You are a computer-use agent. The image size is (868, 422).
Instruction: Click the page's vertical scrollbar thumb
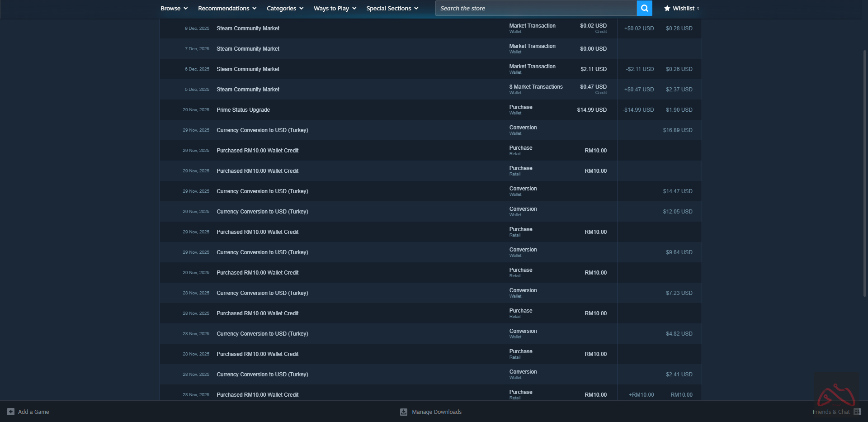(864, 172)
